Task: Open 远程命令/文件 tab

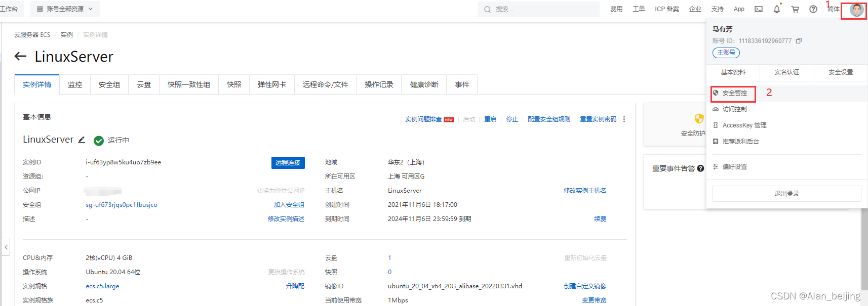Action: (326, 84)
